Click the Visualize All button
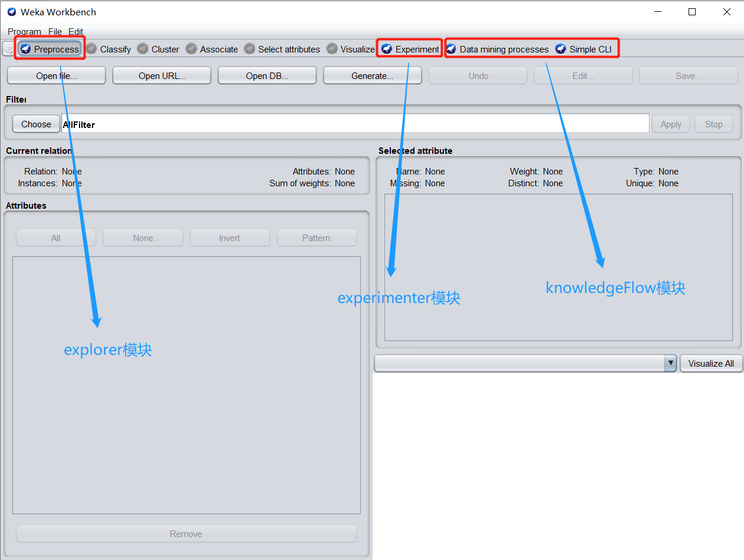Image resolution: width=744 pixels, height=560 pixels. [x=711, y=363]
